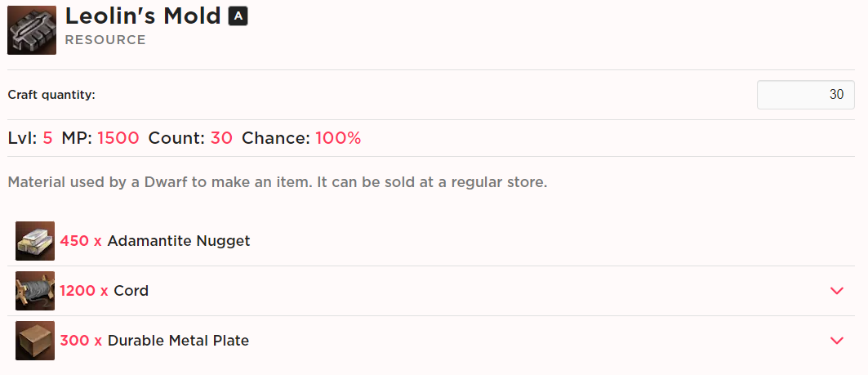The image size is (868, 375).
Task: Click the Chance 100% value
Action: click(338, 138)
